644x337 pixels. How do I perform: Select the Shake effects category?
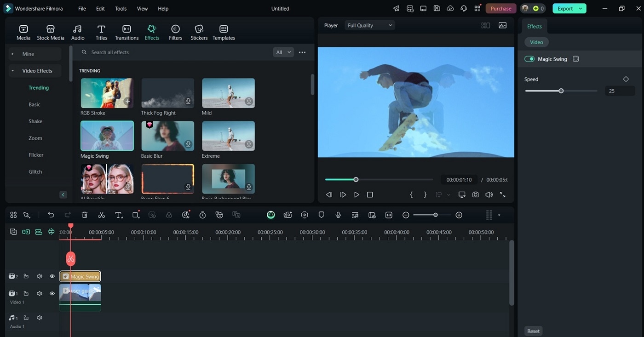(x=35, y=121)
